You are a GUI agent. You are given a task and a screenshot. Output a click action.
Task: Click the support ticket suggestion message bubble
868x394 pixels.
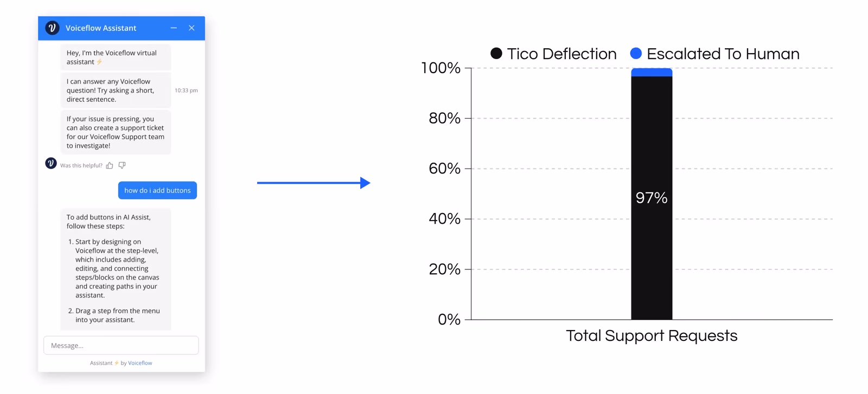click(x=116, y=132)
